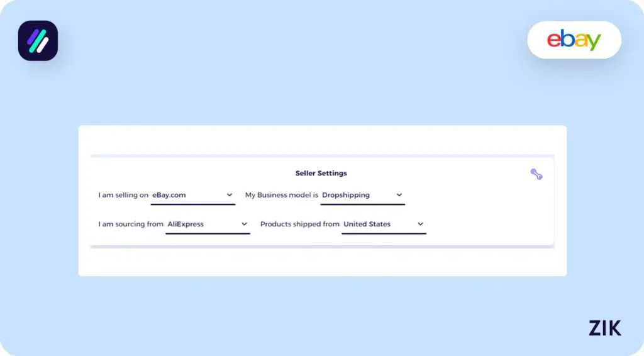
Task: Click the gray bar below the settings panel
Action: coord(322,247)
